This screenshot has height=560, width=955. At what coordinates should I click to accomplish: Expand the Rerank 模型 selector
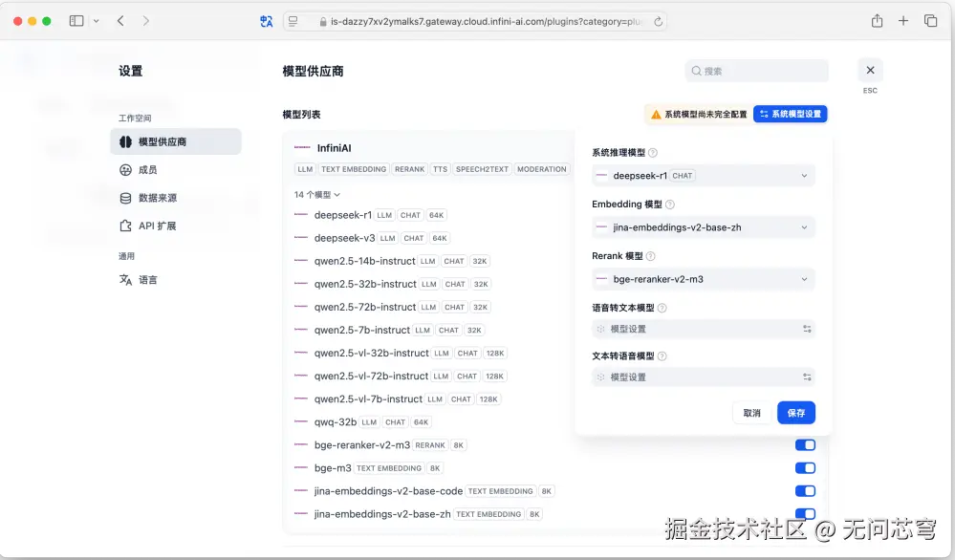click(704, 278)
